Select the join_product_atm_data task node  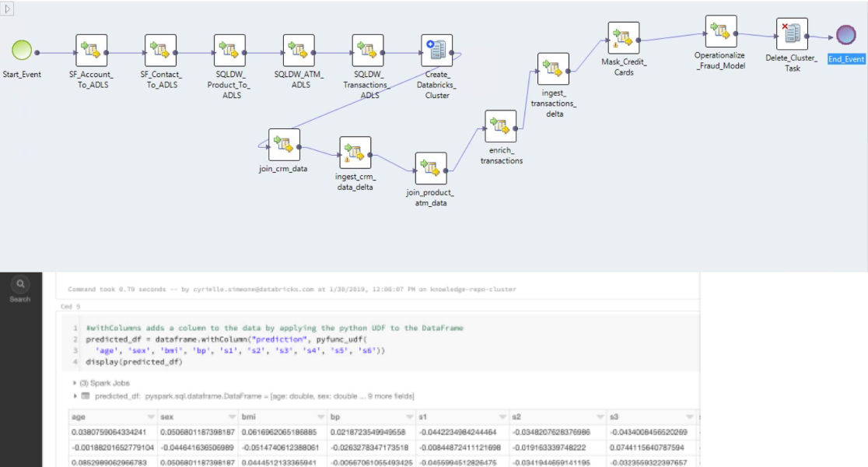click(x=431, y=168)
